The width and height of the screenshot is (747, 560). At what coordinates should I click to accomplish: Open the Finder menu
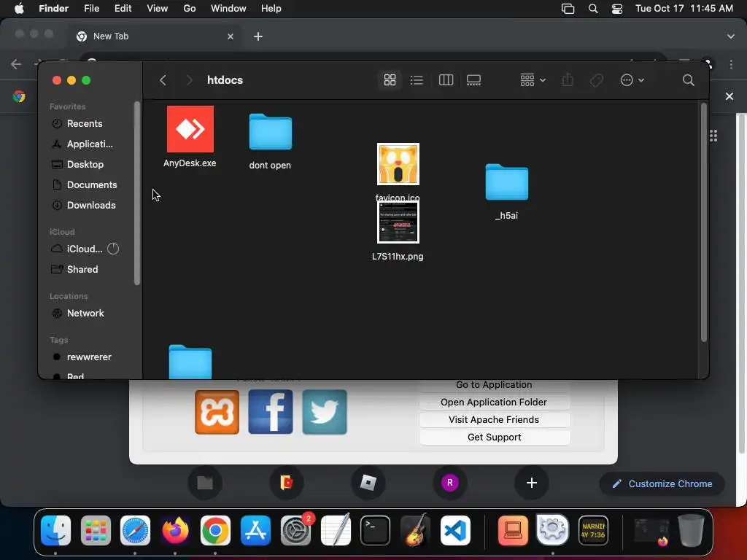pos(53,9)
